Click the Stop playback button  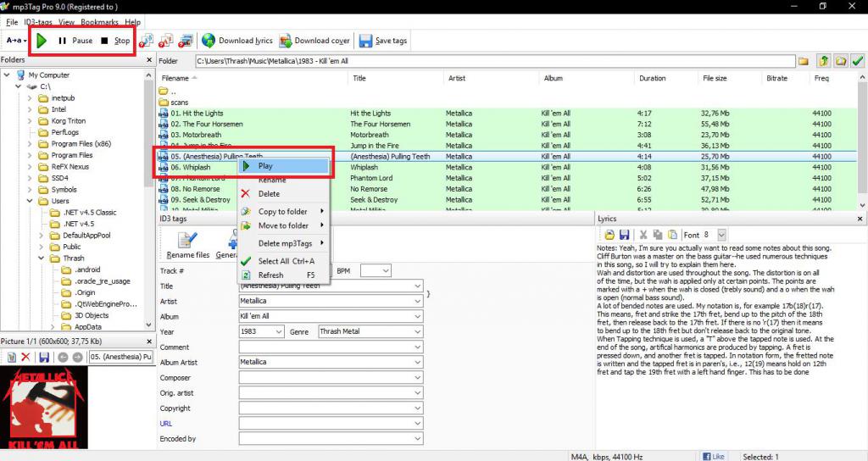tap(115, 41)
